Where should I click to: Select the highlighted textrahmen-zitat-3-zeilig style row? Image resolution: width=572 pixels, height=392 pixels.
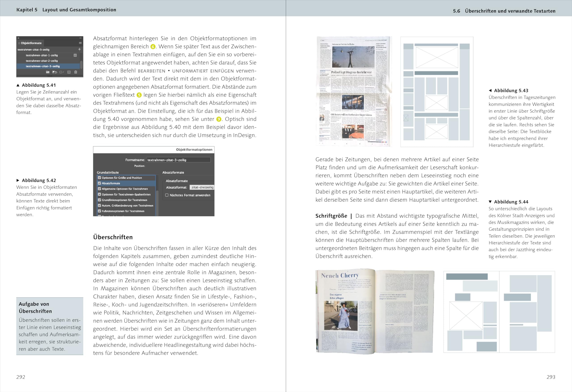click(x=48, y=66)
